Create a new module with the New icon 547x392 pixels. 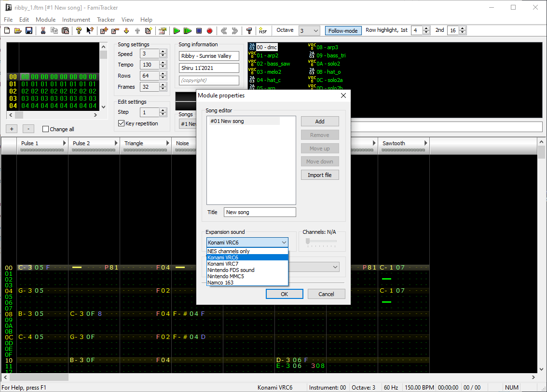tap(7, 31)
